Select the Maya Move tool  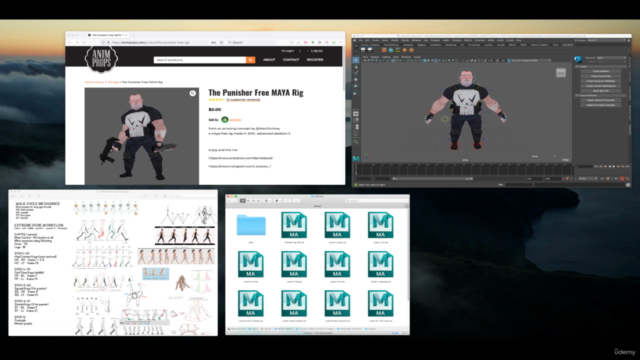click(356, 80)
